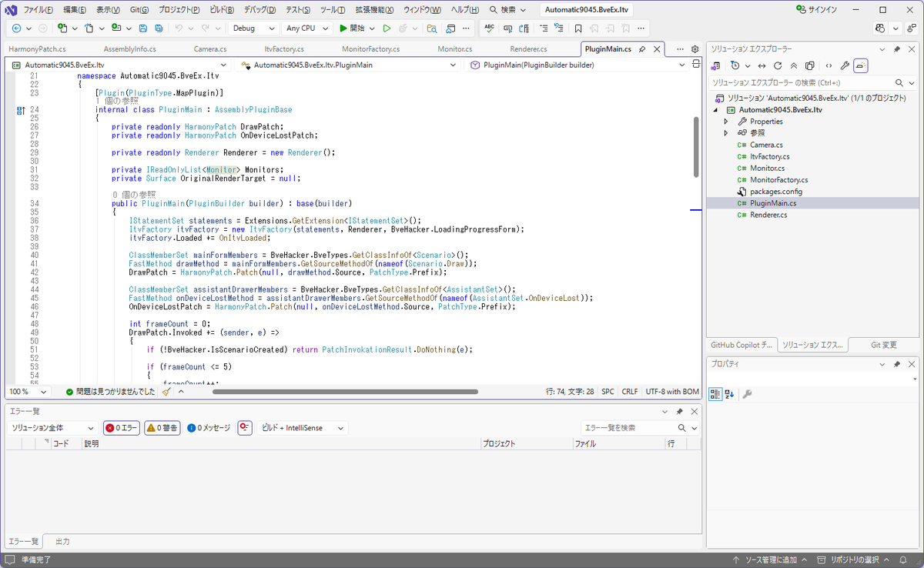The width and height of the screenshot is (924, 568).
Task: Open the Any CPU platform dropdown
Action: click(x=306, y=28)
